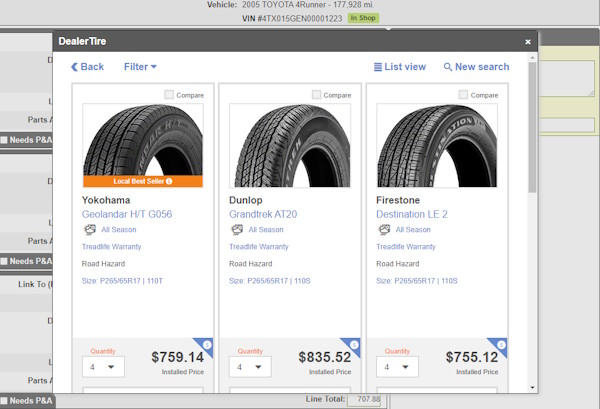The height and width of the screenshot is (409, 600).
Task: Check Compare for the Dunlop tire
Action: (x=316, y=95)
